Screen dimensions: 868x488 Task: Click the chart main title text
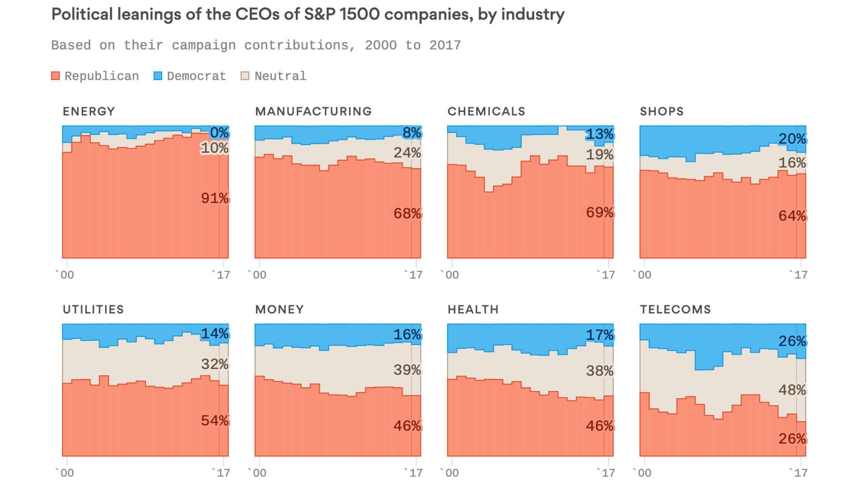tap(308, 14)
